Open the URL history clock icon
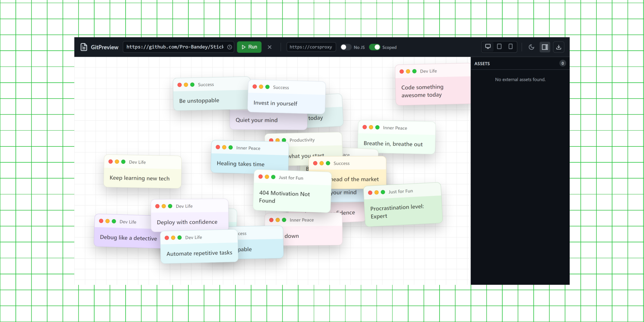The image size is (644, 322). [x=230, y=47]
